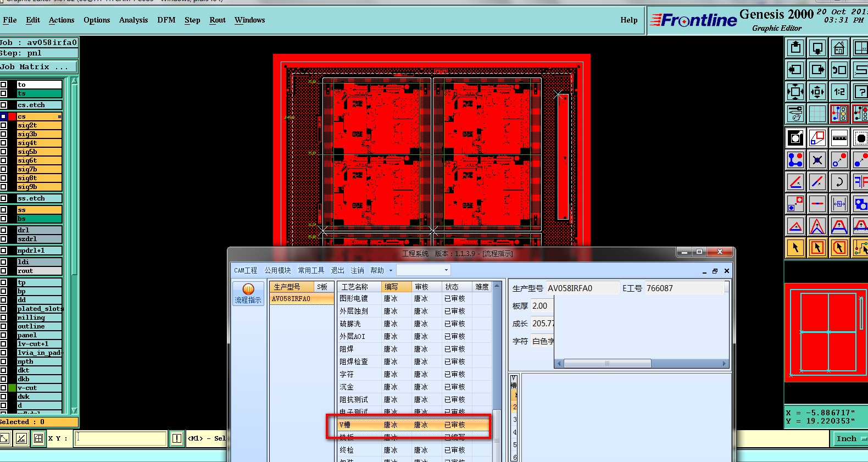Screen dimensions: 868x462
Task: Open the Rout menu
Action: pos(218,20)
